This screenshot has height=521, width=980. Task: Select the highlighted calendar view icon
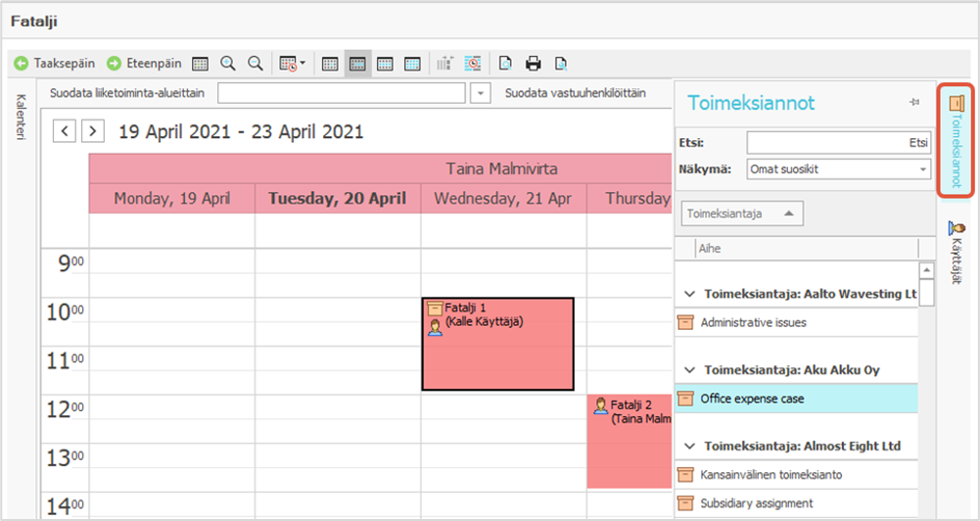click(357, 64)
